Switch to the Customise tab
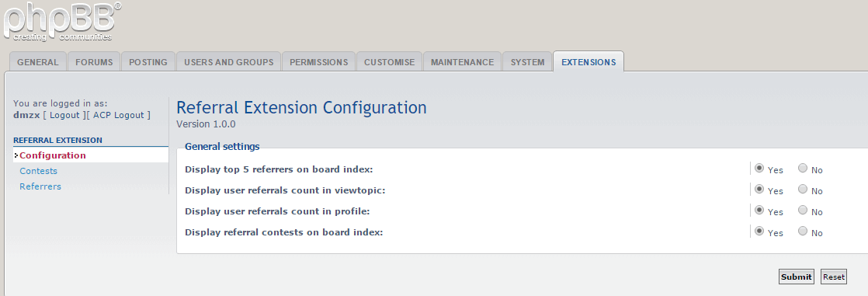The width and height of the screenshot is (868, 296). [389, 62]
